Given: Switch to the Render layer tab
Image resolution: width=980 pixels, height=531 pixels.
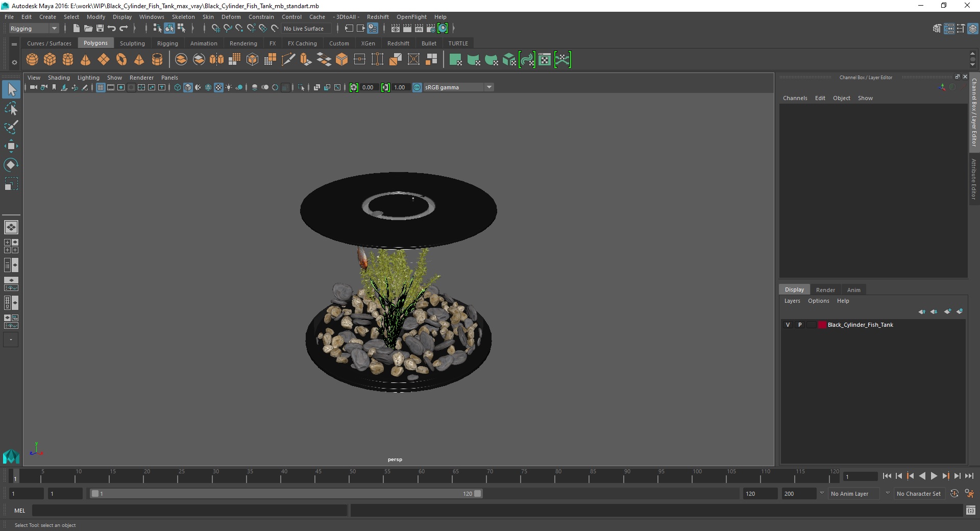Looking at the screenshot, I should pos(825,289).
